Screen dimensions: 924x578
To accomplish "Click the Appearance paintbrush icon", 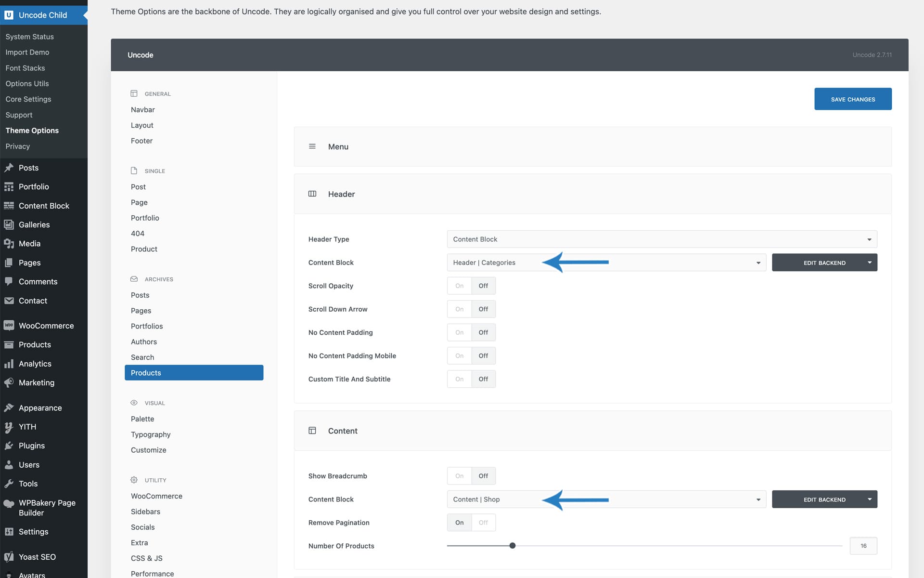I will pos(9,408).
